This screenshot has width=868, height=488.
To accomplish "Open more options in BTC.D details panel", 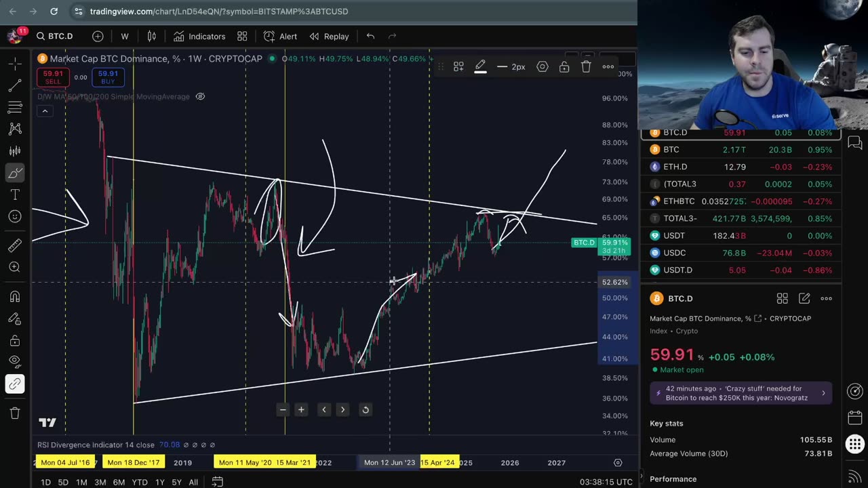I will click(x=826, y=298).
